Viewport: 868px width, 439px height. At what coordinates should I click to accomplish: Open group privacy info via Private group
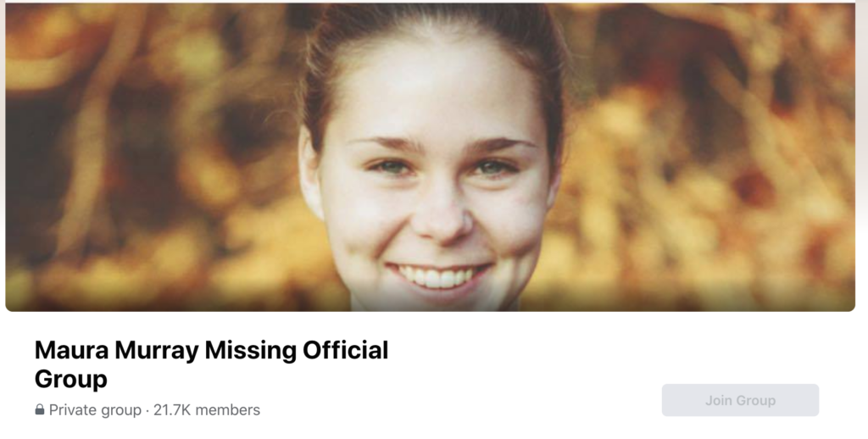[95, 410]
